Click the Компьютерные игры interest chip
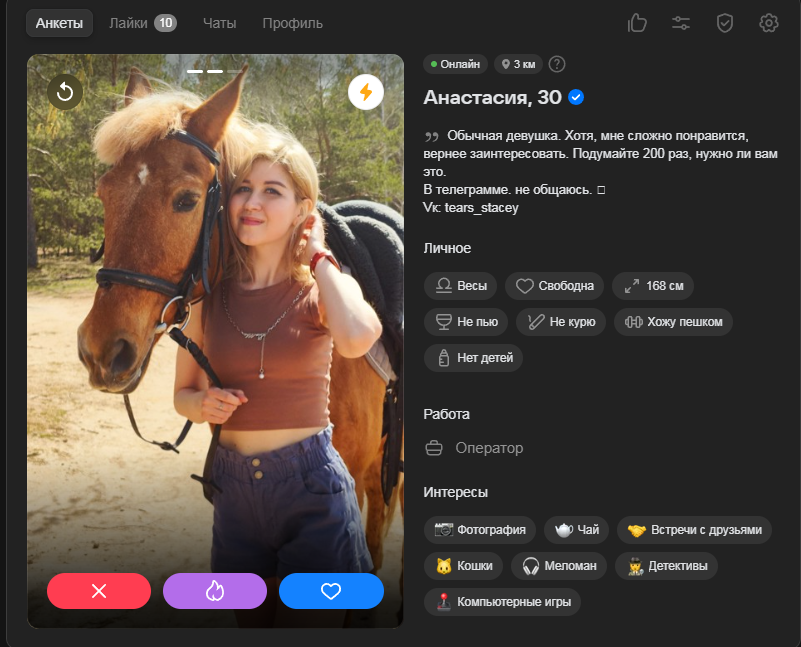801x647 pixels. tap(502, 602)
